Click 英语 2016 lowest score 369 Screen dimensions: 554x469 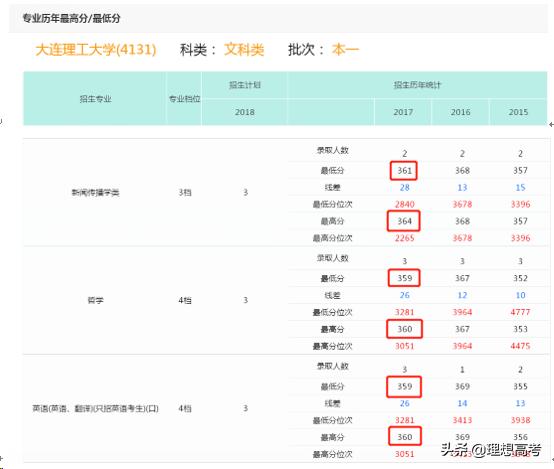pyautogui.click(x=462, y=386)
